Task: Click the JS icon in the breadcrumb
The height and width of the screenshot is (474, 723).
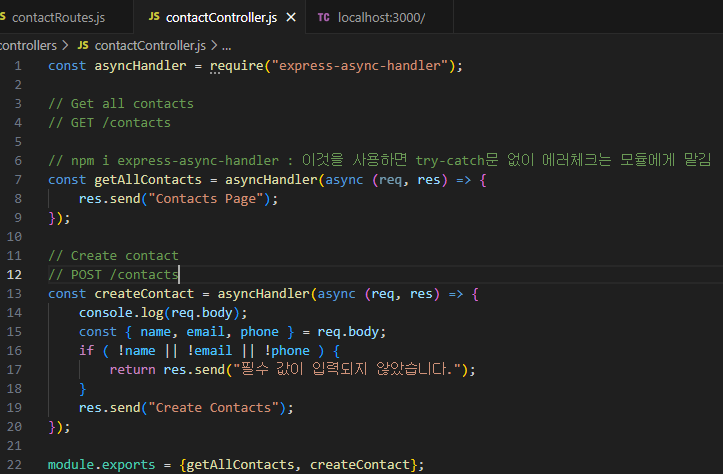Action: click(83, 45)
